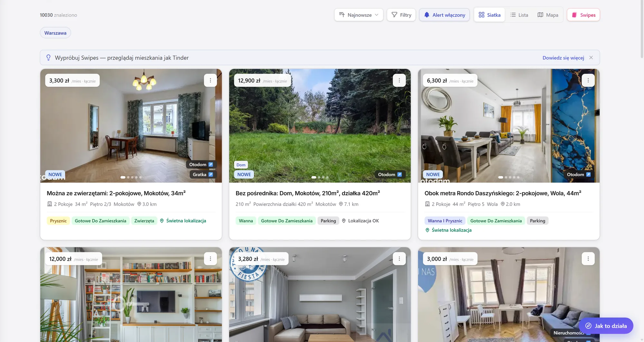Expand the Najnowsze sort dropdown

pos(359,15)
